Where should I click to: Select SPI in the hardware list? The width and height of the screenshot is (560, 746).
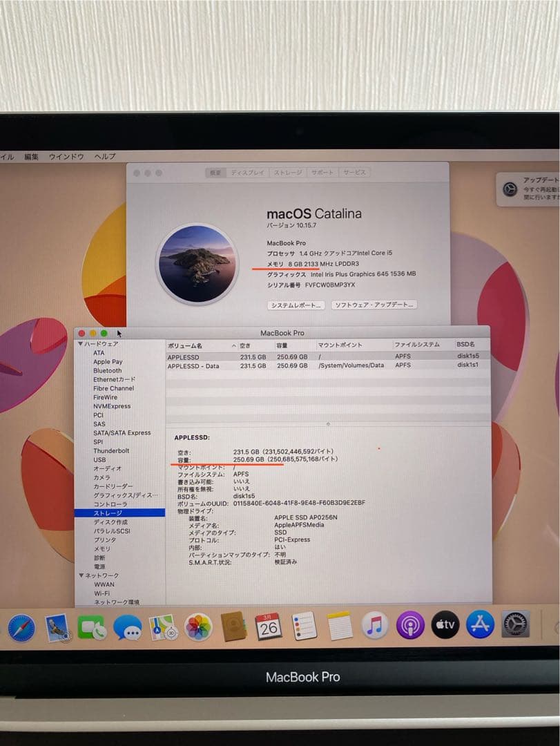point(97,442)
